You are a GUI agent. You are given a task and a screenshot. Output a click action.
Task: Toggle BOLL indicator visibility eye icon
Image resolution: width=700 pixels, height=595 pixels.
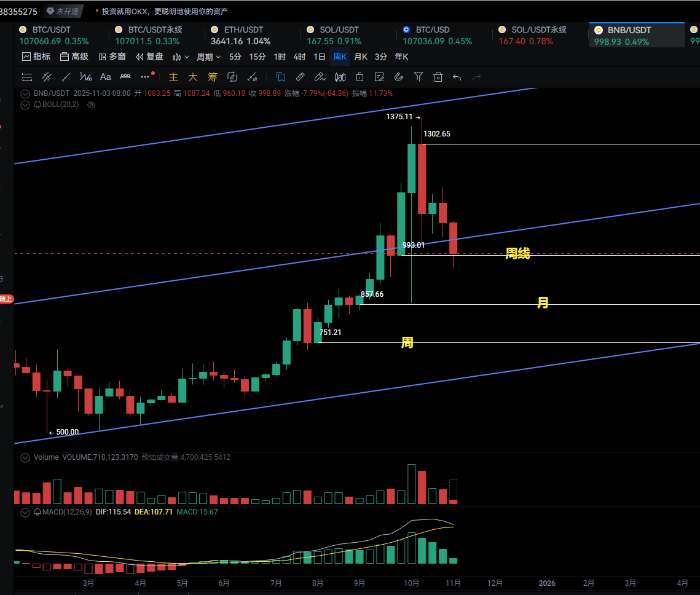pos(92,104)
